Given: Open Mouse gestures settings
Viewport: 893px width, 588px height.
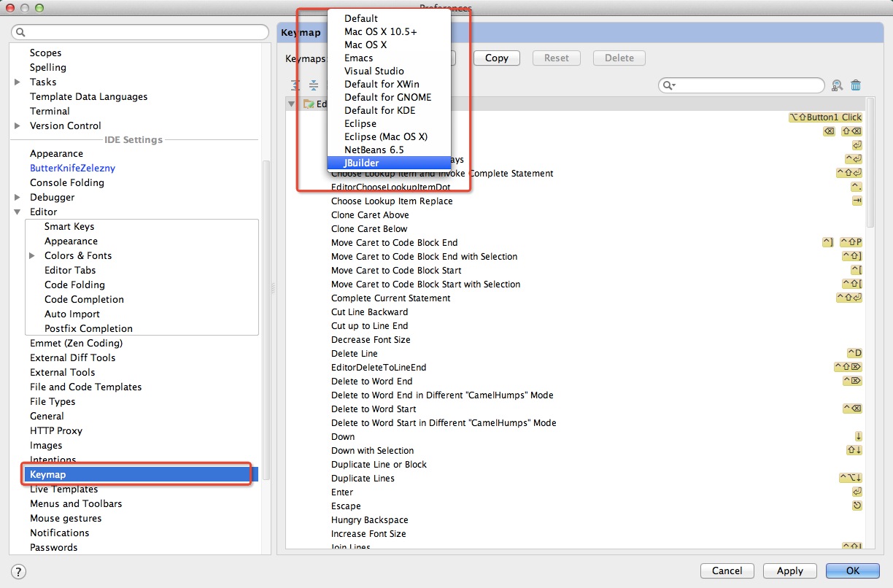Looking at the screenshot, I should click(66, 518).
